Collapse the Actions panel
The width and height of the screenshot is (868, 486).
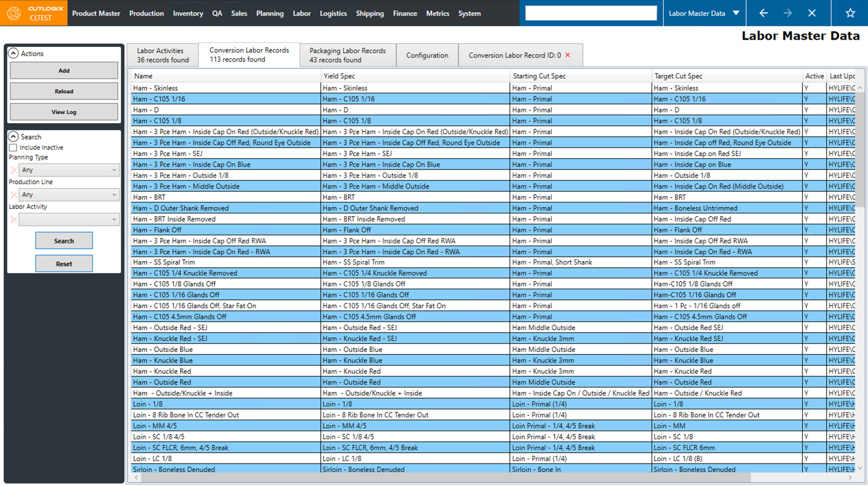click(13, 53)
